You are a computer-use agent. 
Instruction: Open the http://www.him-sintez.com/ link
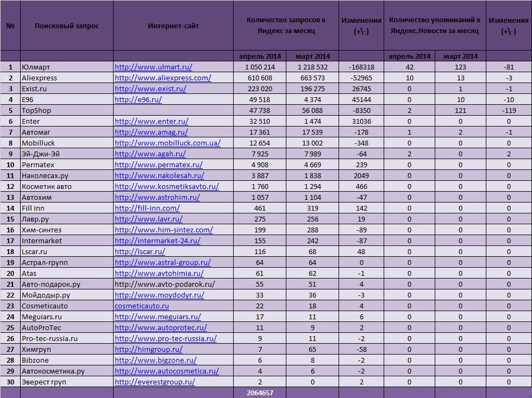164,230
